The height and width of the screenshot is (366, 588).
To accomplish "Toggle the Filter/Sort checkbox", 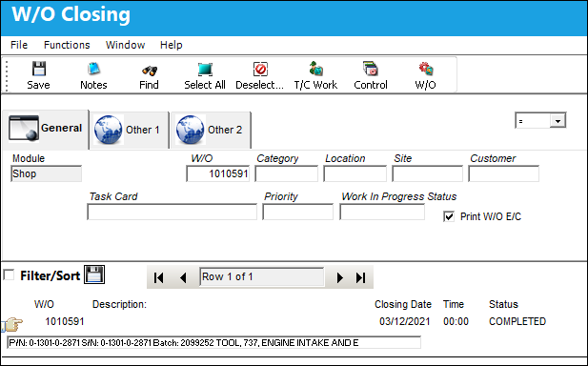I will [9, 274].
